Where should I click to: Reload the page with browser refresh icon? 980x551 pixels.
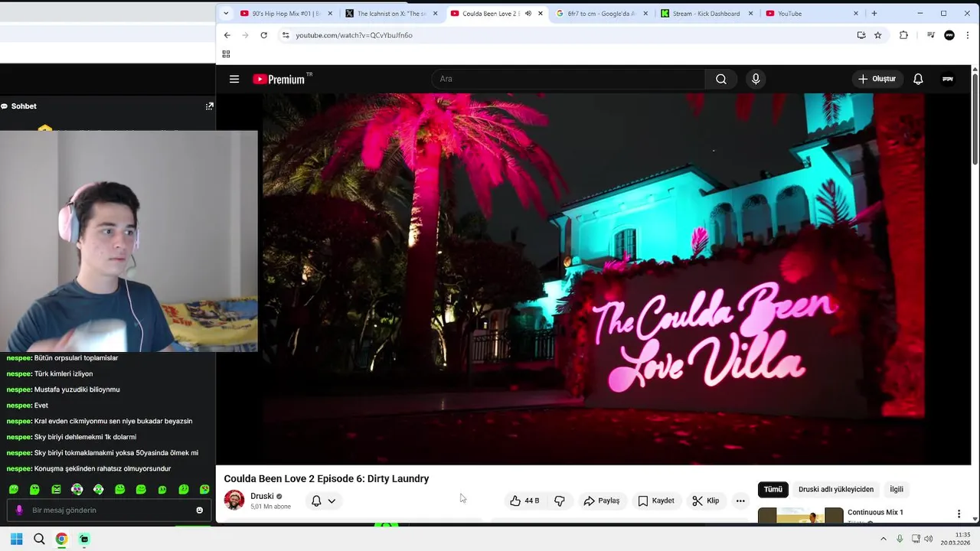pyautogui.click(x=263, y=35)
